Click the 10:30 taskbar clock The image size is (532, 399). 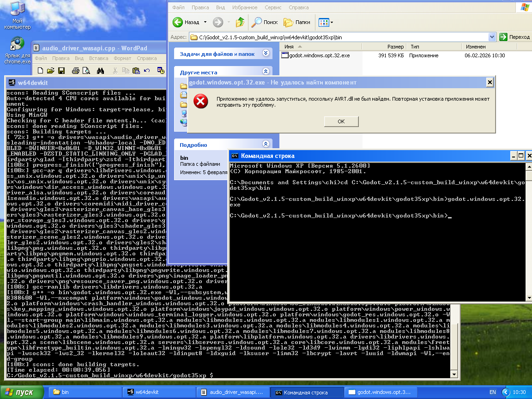pyautogui.click(x=519, y=392)
